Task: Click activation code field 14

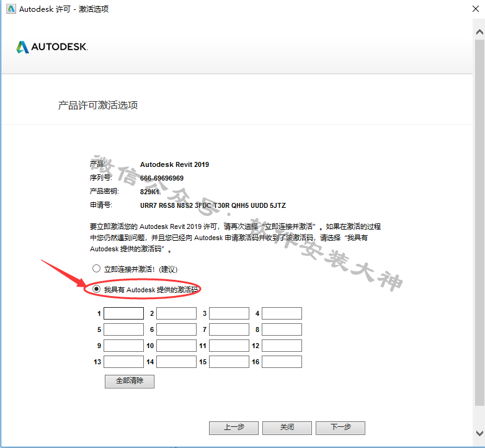Action: pos(176,362)
